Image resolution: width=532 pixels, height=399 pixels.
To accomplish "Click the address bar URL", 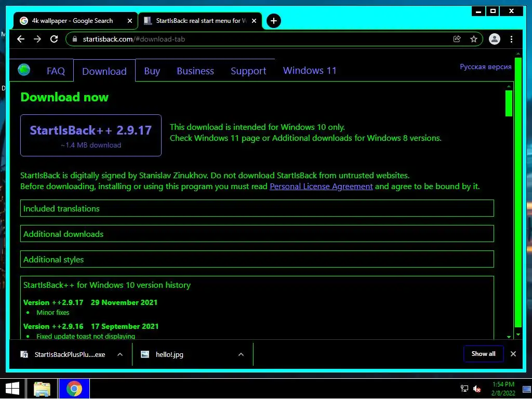I will click(x=134, y=39).
